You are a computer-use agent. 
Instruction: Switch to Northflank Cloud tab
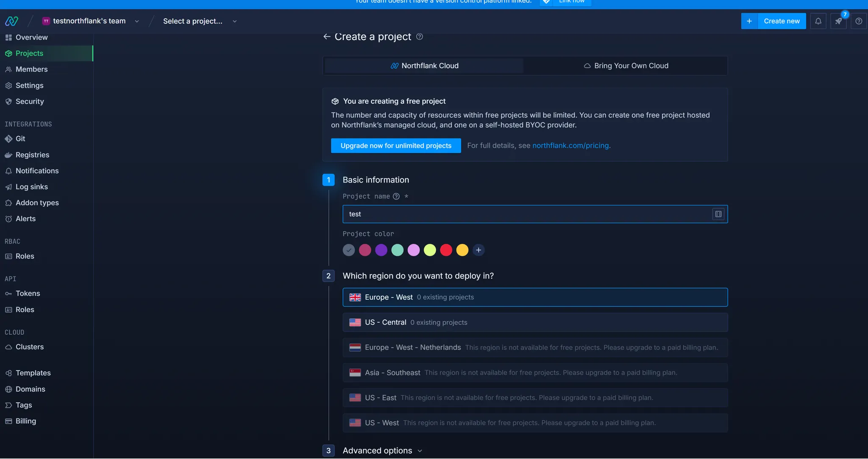(x=424, y=66)
